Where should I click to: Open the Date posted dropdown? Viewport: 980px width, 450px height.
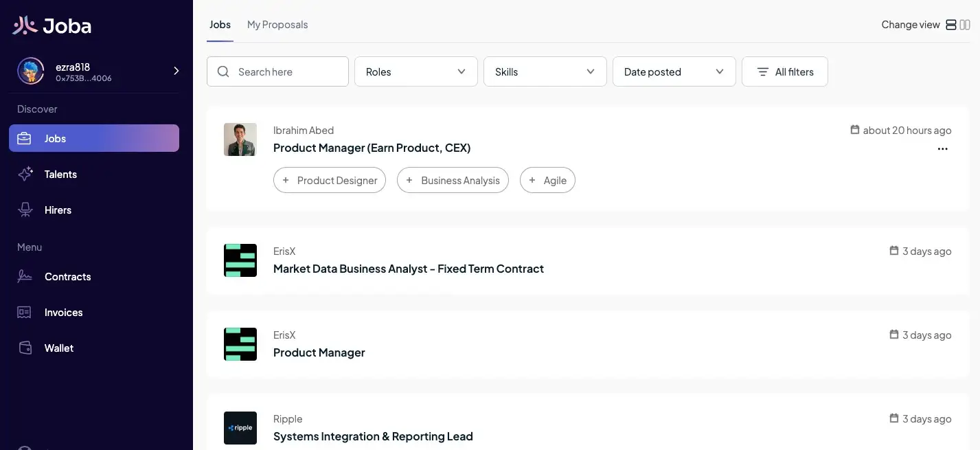pyautogui.click(x=674, y=71)
